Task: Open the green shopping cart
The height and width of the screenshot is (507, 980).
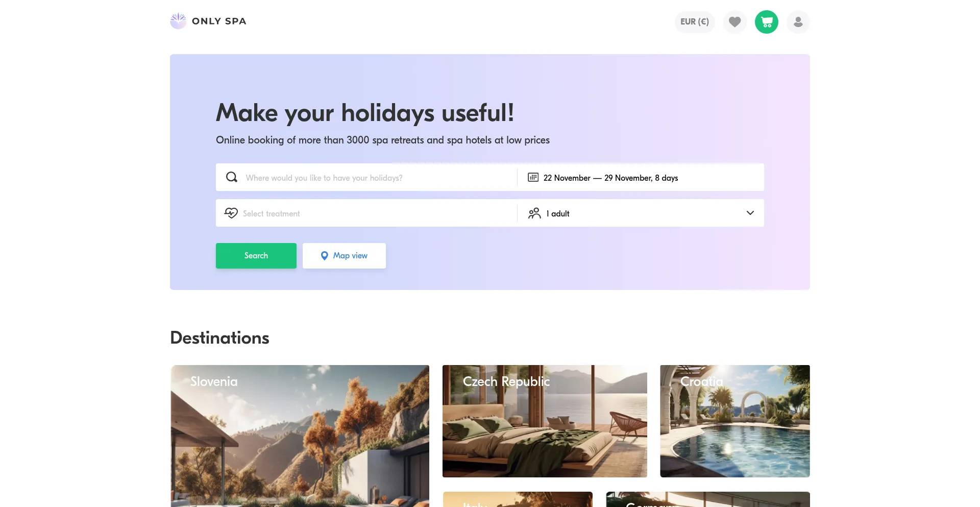Action: (766, 22)
